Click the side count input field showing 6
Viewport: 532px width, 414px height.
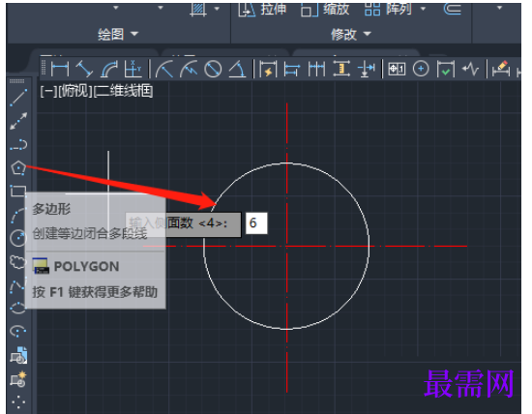pyautogui.click(x=256, y=222)
